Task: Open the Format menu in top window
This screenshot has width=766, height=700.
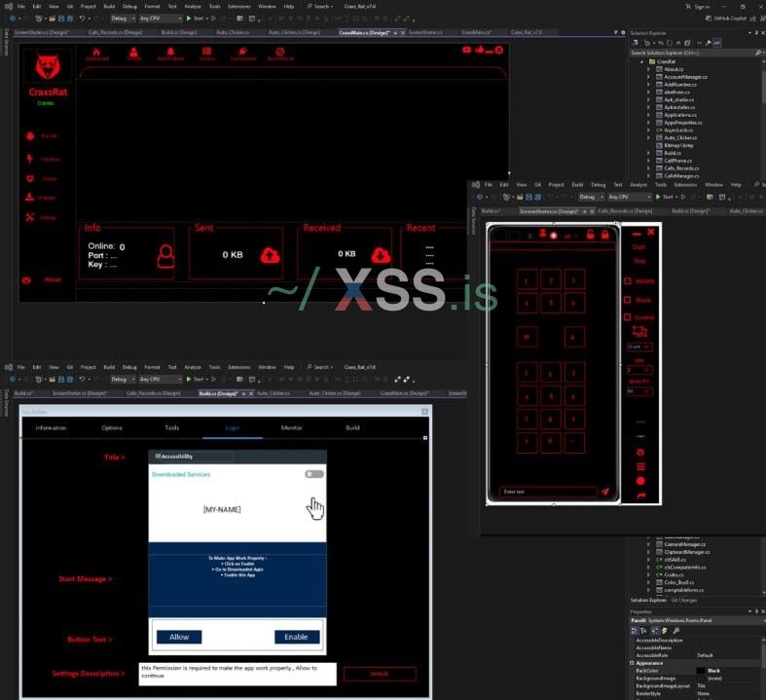Action: point(152,7)
